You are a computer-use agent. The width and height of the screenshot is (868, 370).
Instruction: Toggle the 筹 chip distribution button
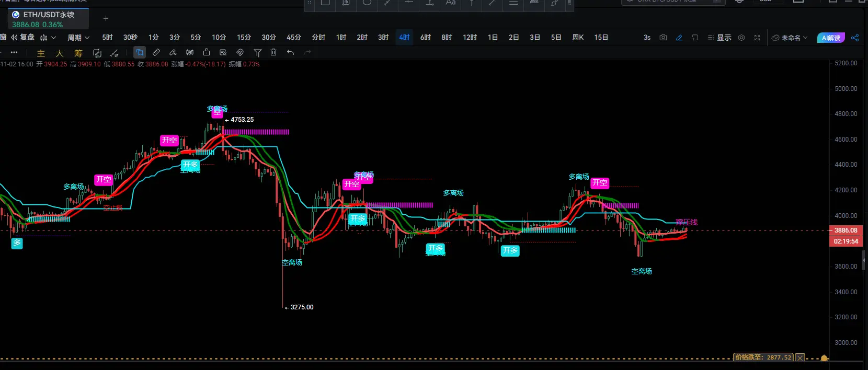click(x=78, y=53)
